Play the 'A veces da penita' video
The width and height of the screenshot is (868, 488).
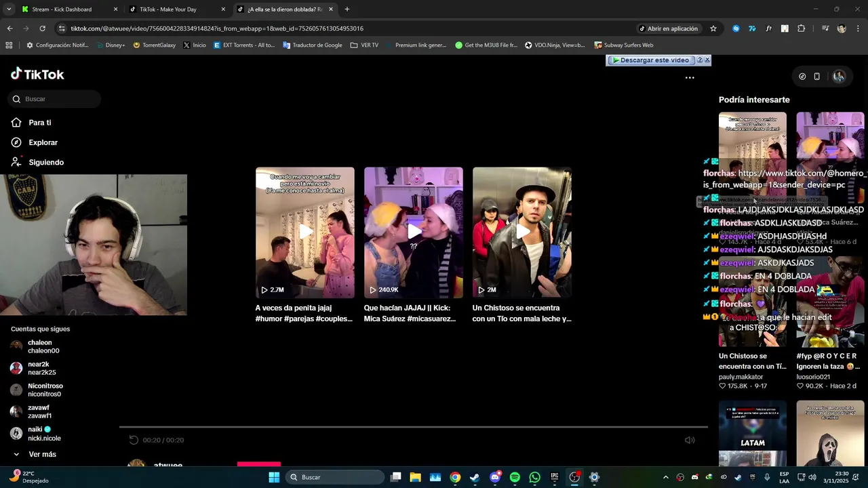pyautogui.click(x=305, y=232)
